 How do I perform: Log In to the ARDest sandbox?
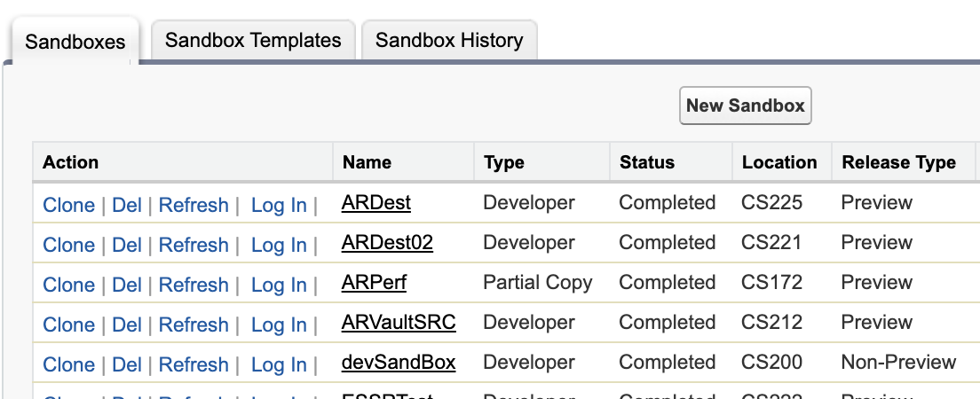pos(279,206)
